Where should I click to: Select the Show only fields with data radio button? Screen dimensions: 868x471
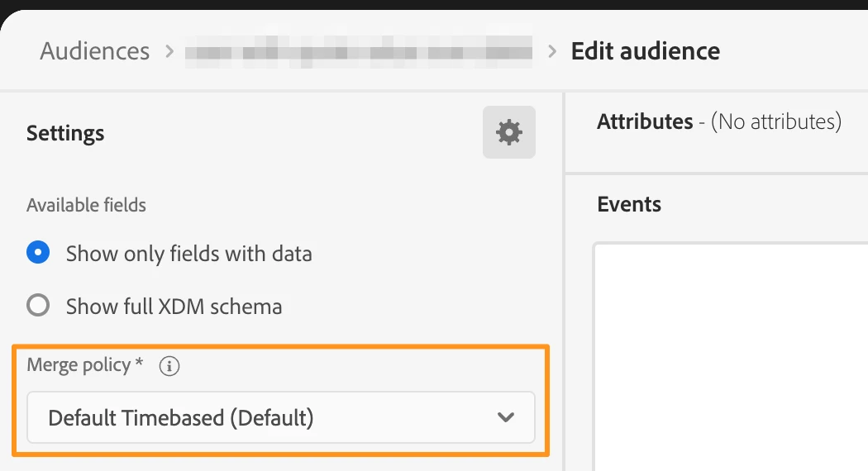(38, 253)
